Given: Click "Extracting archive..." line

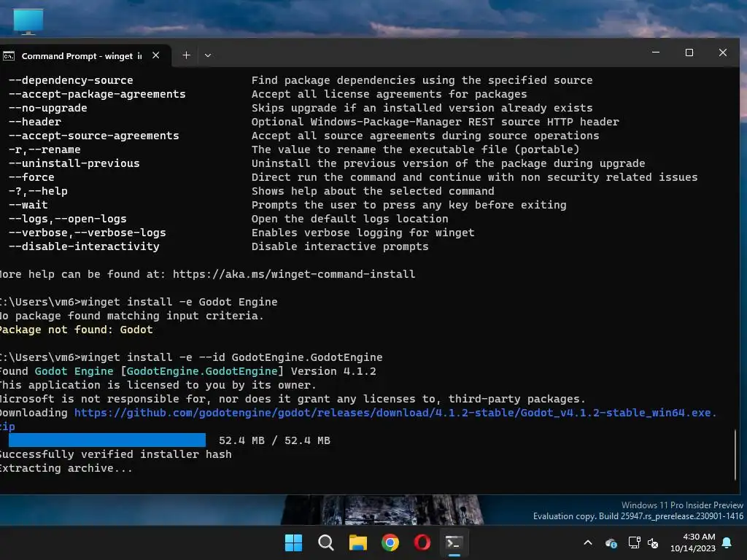Looking at the screenshot, I should click(66, 468).
